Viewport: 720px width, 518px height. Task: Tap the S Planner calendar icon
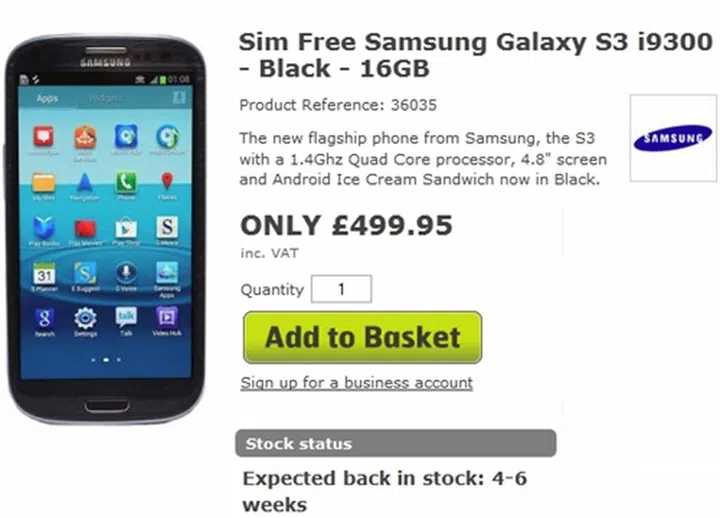coord(44,273)
